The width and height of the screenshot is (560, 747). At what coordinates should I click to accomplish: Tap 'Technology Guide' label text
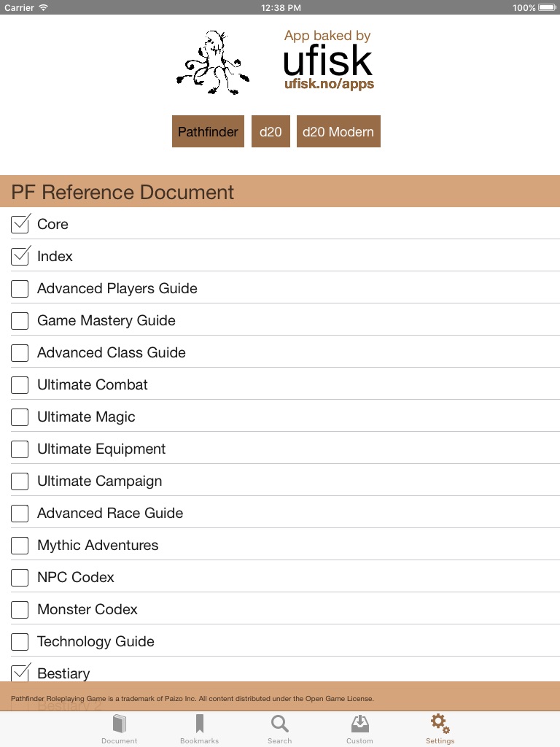[96, 641]
